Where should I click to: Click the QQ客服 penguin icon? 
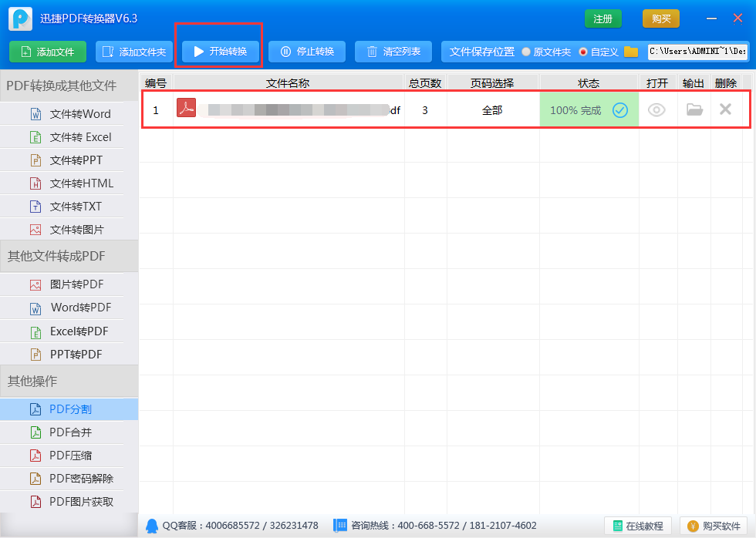point(152,526)
